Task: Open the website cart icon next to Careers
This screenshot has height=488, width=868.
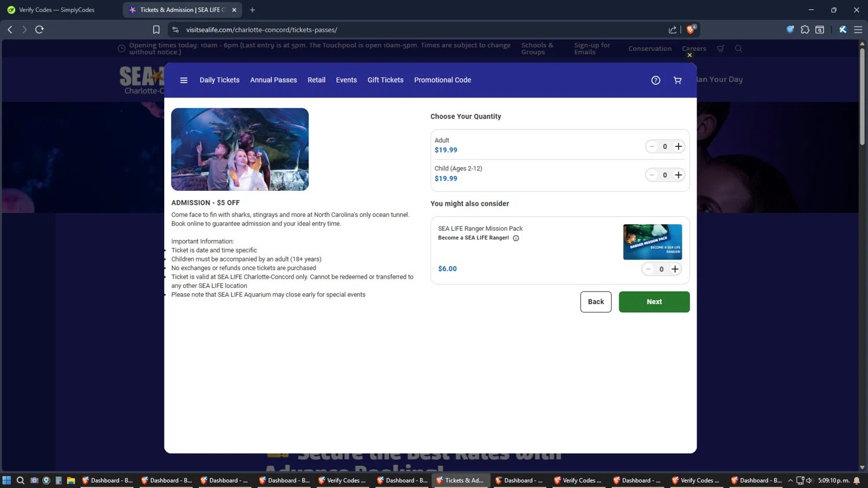Action: 720,49
